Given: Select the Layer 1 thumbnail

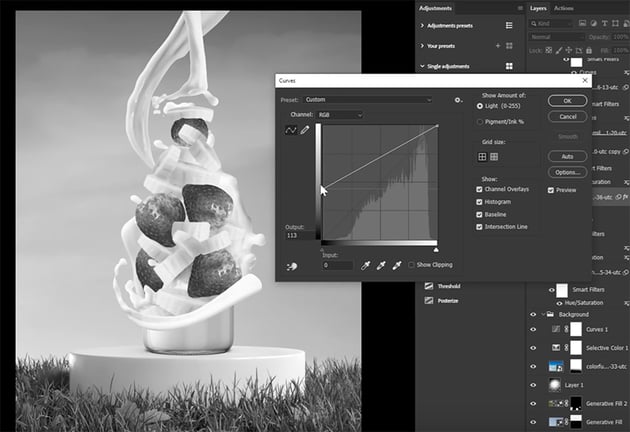Looking at the screenshot, I should [x=554, y=385].
